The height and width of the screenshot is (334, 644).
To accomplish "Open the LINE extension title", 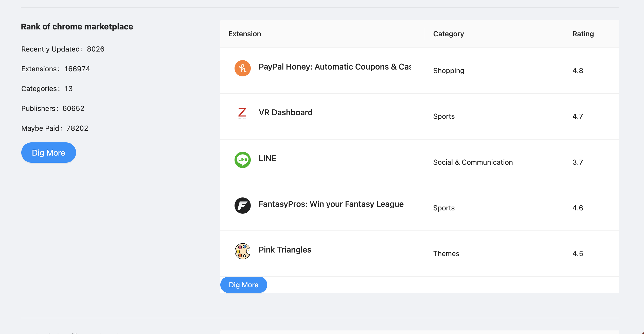I will [267, 158].
